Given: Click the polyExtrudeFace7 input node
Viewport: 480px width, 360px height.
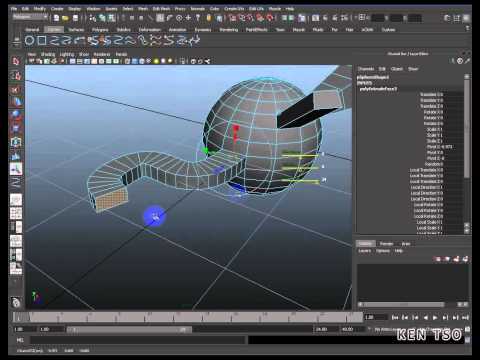Looking at the screenshot, I should click(x=378, y=89).
